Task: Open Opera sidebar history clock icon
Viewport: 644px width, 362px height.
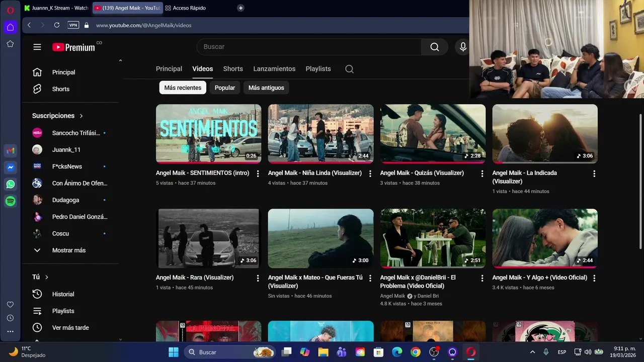Action: 10,318
